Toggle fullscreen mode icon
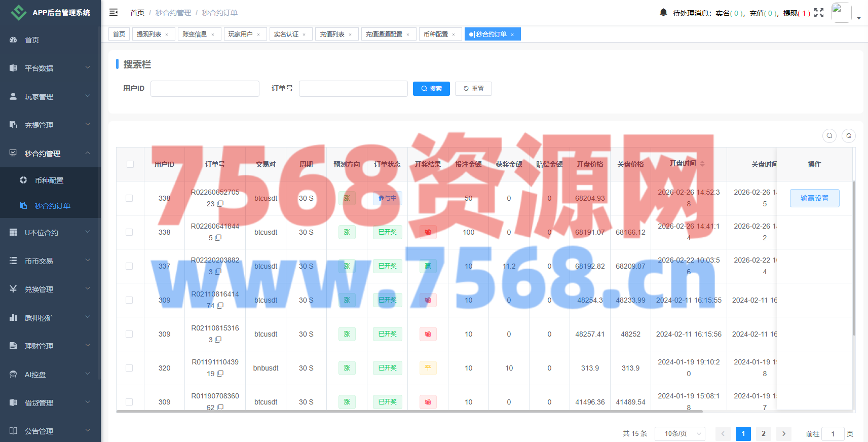868x442 pixels. (819, 13)
